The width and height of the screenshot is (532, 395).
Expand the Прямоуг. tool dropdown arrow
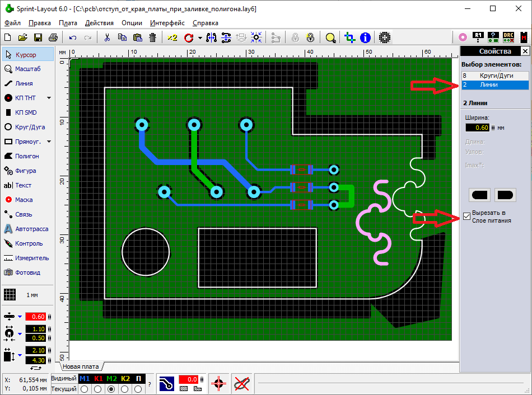click(x=49, y=142)
